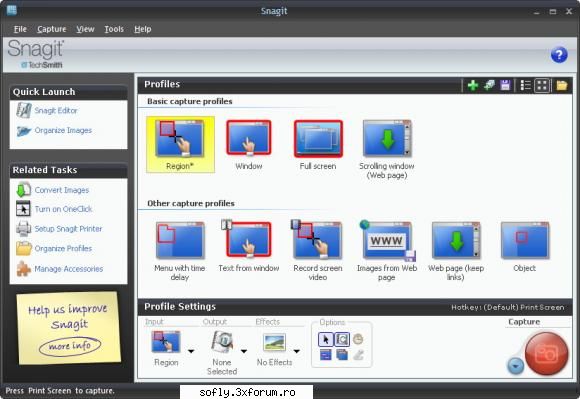The width and height of the screenshot is (580, 399).
Task: Click the No Effects image icon
Action: [x=274, y=342]
